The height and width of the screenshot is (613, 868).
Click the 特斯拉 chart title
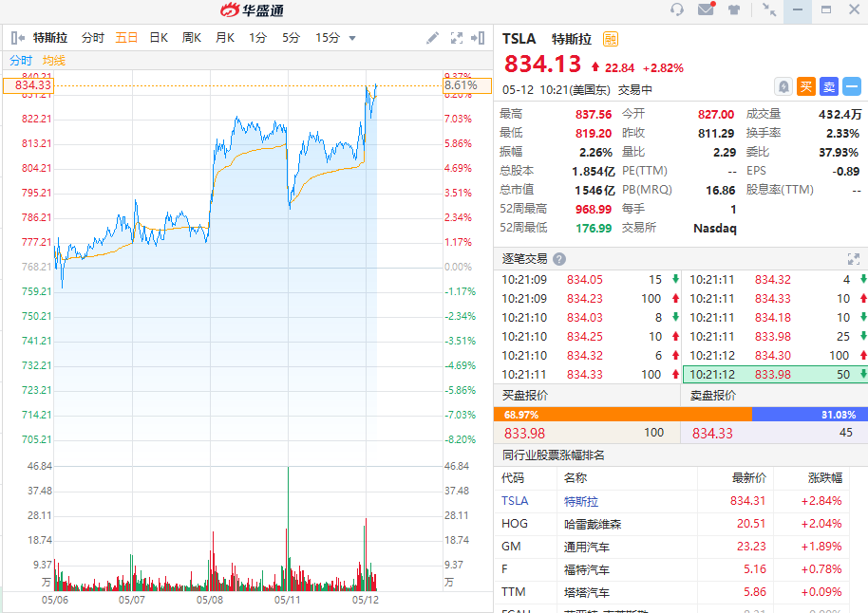point(49,38)
